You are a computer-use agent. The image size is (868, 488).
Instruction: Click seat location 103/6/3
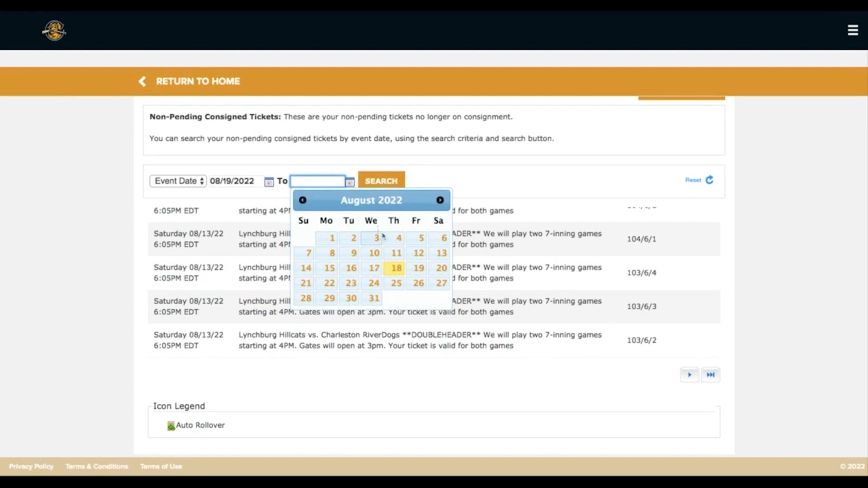click(x=642, y=306)
